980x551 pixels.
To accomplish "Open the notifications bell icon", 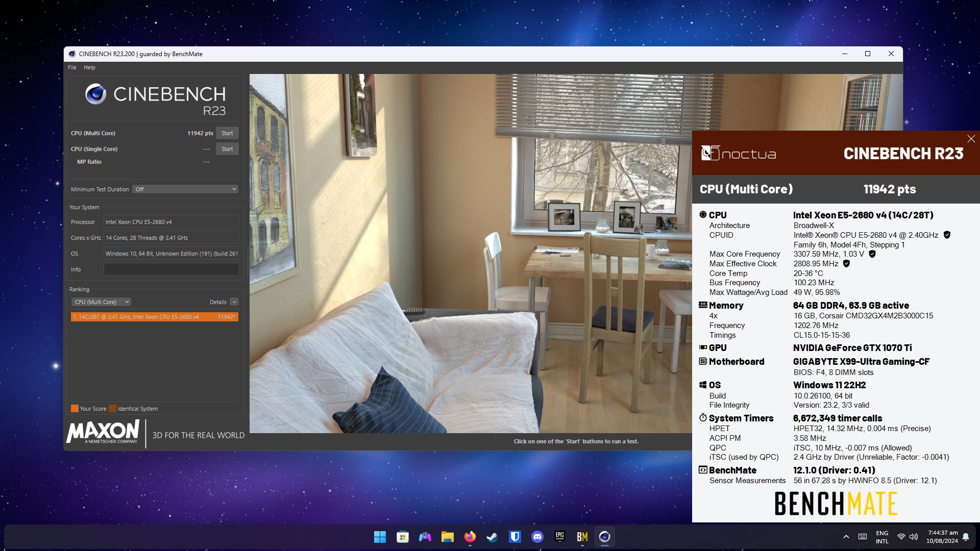I will pos(966,537).
